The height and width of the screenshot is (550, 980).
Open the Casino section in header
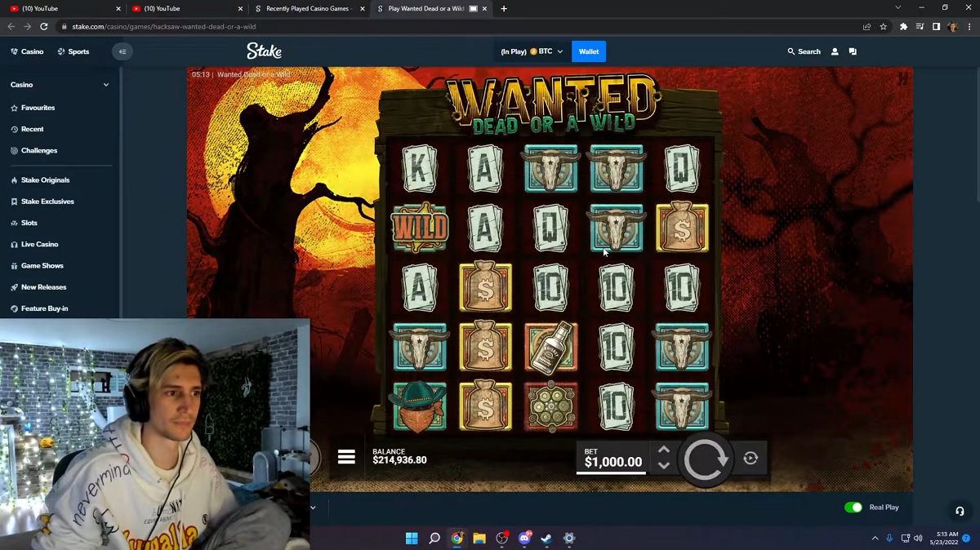27,51
